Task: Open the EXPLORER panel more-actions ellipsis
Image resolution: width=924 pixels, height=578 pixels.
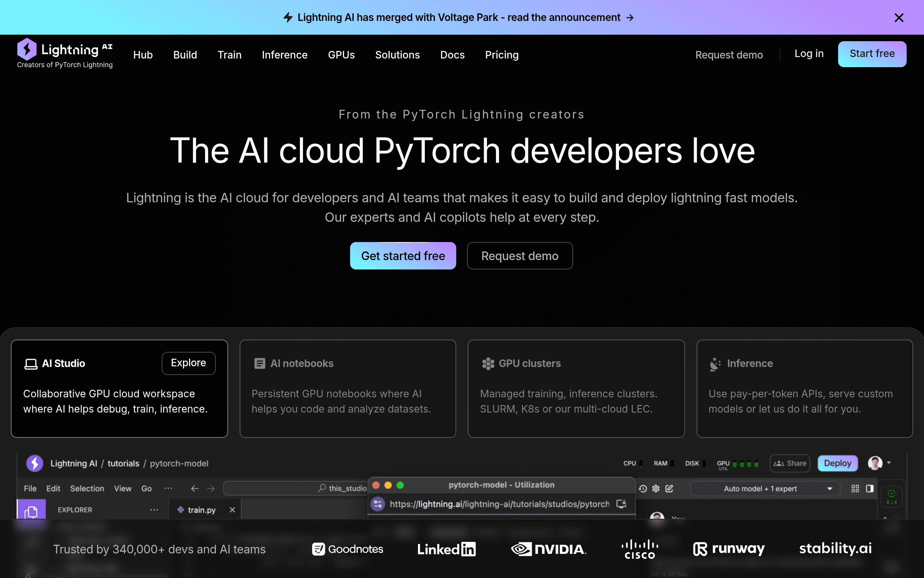Action: click(x=154, y=510)
